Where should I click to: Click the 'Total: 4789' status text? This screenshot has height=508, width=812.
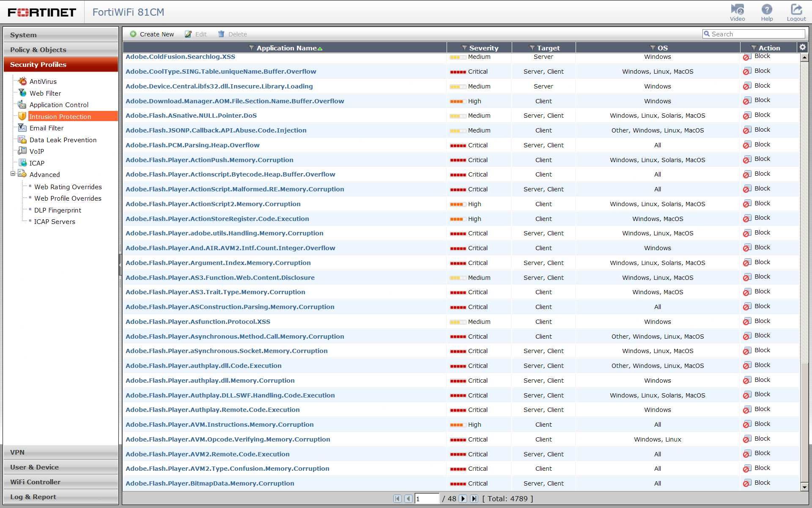pyautogui.click(x=507, y=499)
